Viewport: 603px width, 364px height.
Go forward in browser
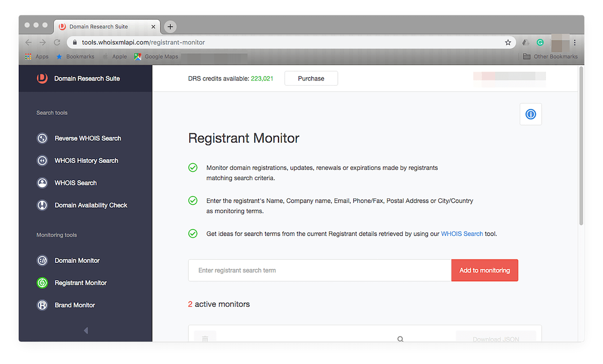pyautogui.click(x=43, y=42)
